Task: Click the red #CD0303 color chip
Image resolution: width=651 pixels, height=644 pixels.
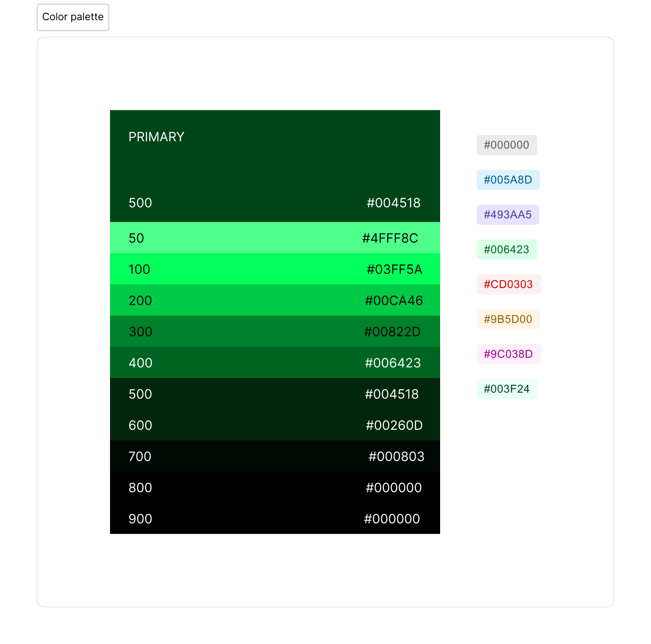Action: coord(508,284)
